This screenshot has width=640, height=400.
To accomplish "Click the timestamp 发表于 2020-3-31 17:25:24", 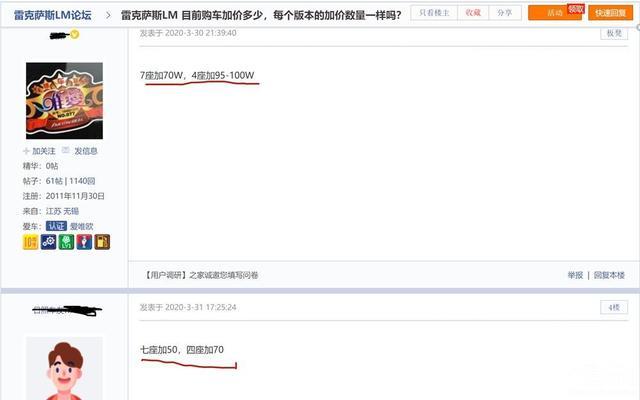I will [x=188, y=307].
